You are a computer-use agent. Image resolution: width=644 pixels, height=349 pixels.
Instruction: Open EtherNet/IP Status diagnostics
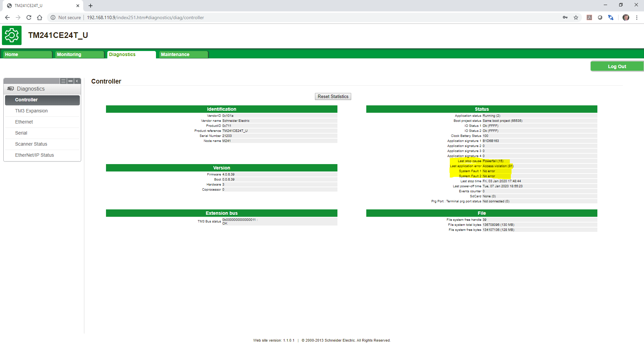tap(42, 155)
